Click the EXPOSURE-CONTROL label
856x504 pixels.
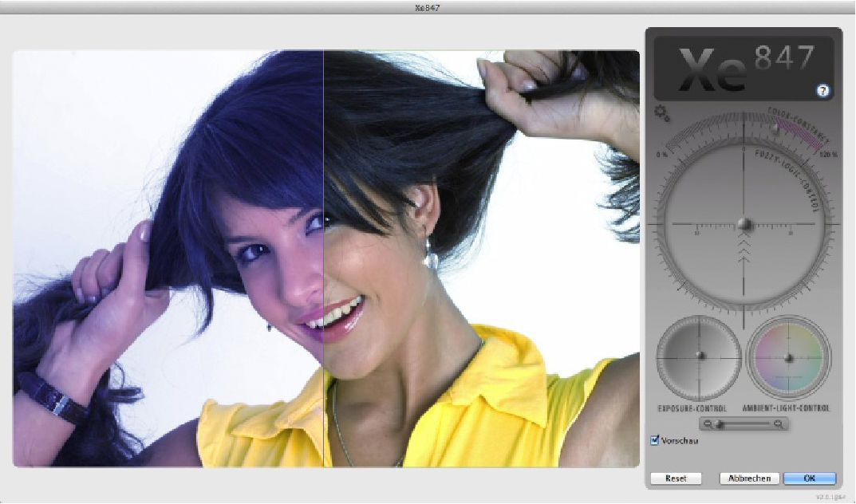692,408
